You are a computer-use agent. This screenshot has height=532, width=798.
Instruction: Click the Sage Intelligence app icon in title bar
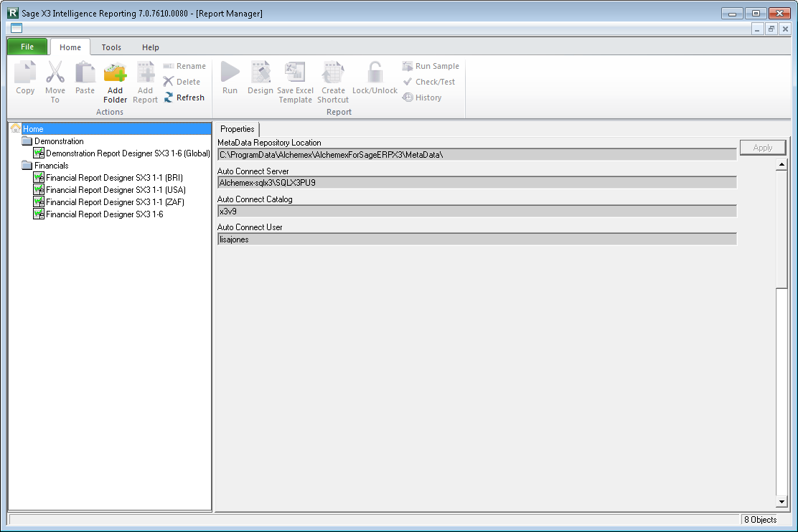[x=13, y=13]
